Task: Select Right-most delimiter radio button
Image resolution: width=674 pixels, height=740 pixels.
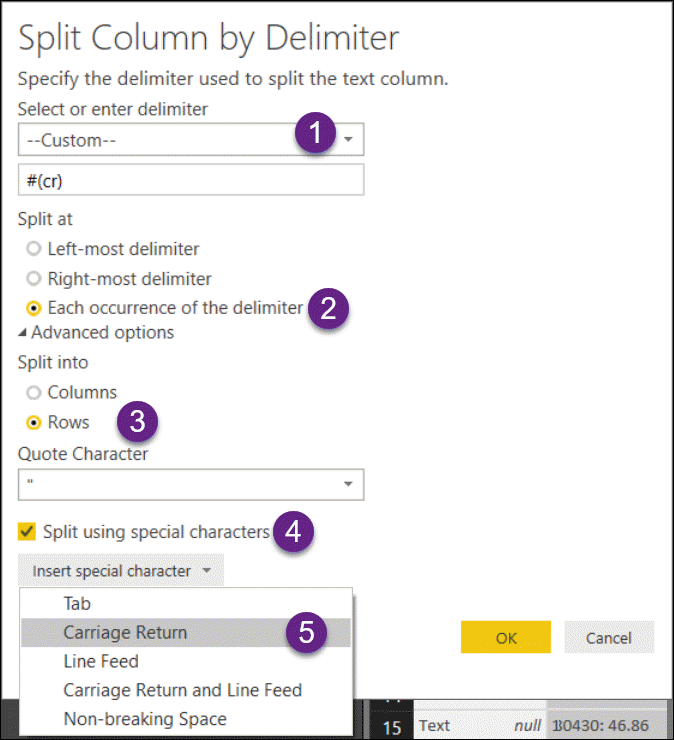Action: (34, 278)
